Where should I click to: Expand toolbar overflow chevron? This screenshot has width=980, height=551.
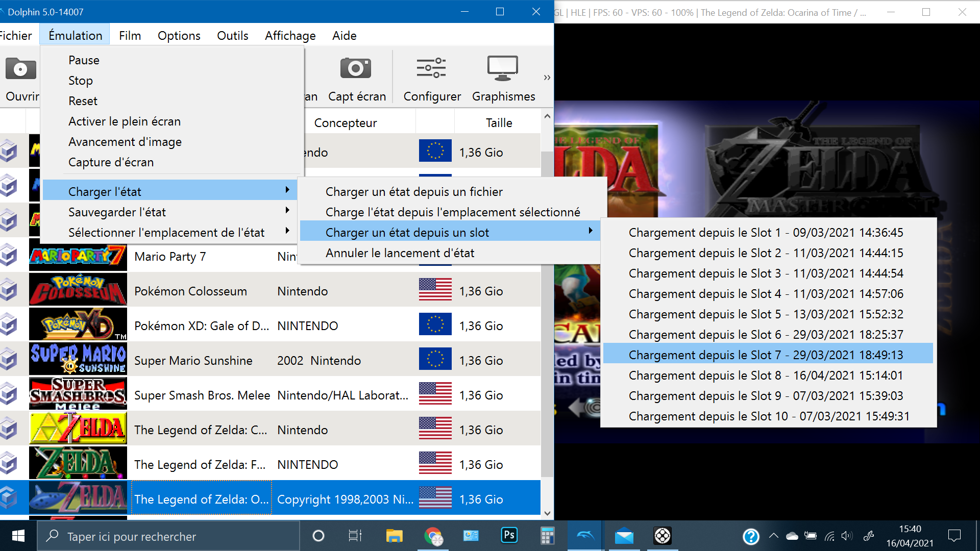coord(547,78)
